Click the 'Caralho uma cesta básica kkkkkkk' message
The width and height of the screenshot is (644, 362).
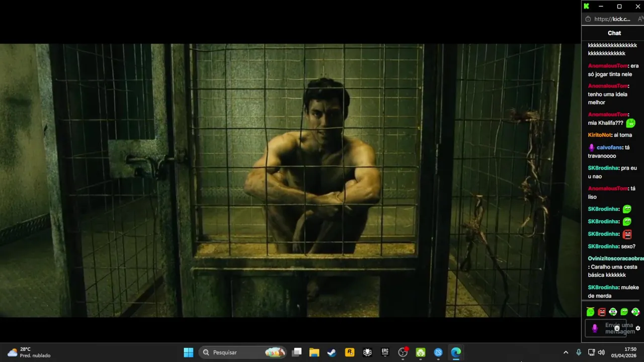[614, 271]
